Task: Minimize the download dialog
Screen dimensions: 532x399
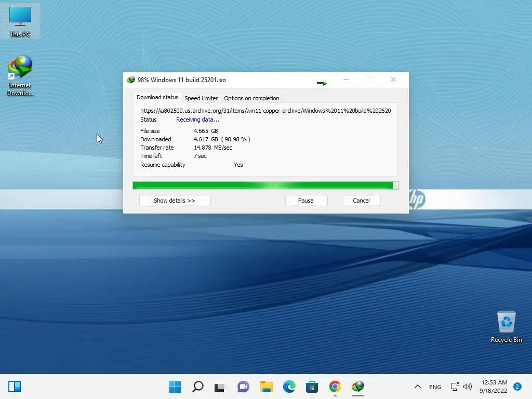Action: [345, 79]
